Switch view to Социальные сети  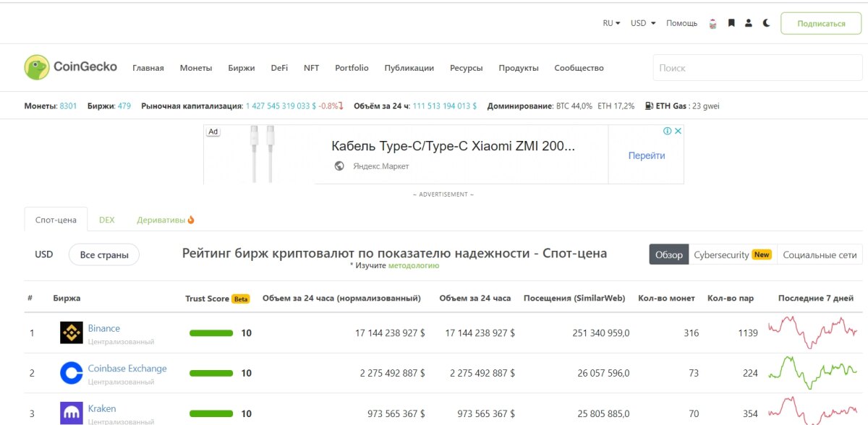point(820,254)
